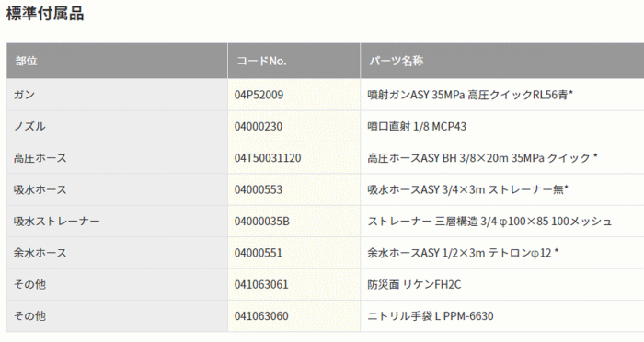Select the 吸水ホース cell
Screen dimensions: 644x342
[x=117, y=189]
